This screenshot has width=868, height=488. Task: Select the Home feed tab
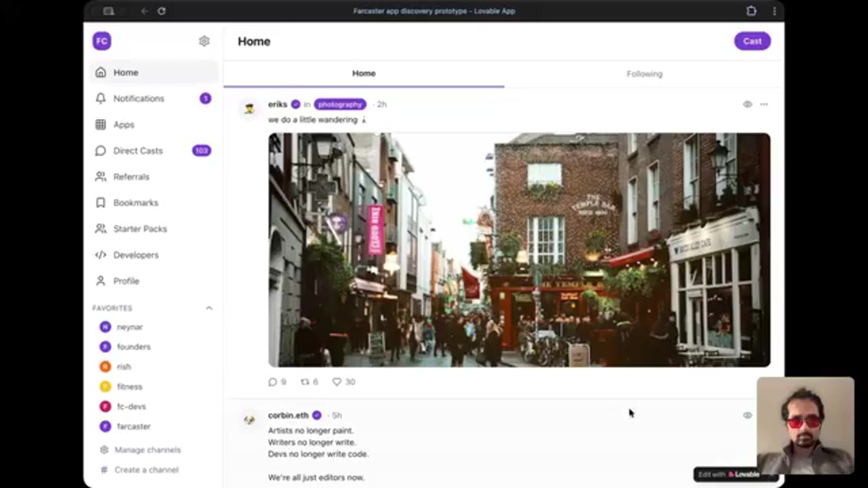364,73
